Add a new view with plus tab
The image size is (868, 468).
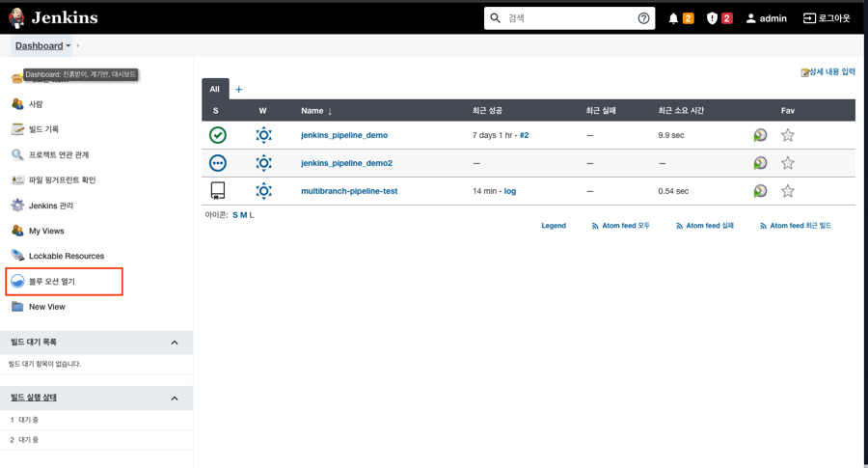tap(239, 90)
